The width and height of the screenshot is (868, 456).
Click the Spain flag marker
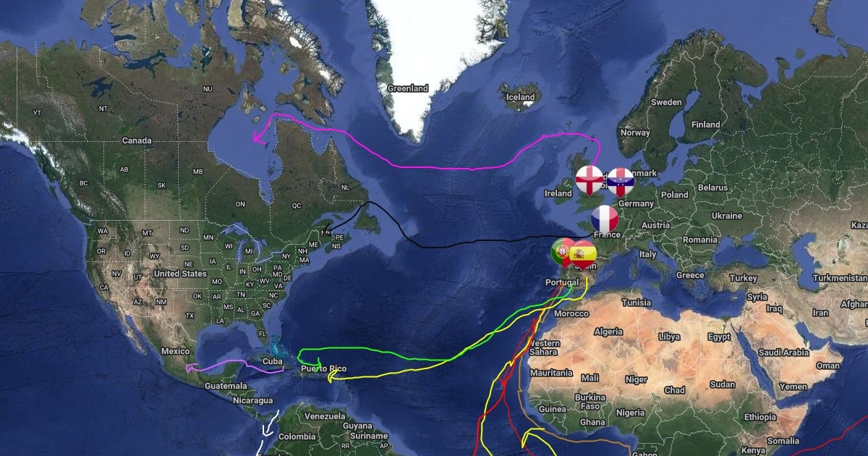[x=582, y=255]
